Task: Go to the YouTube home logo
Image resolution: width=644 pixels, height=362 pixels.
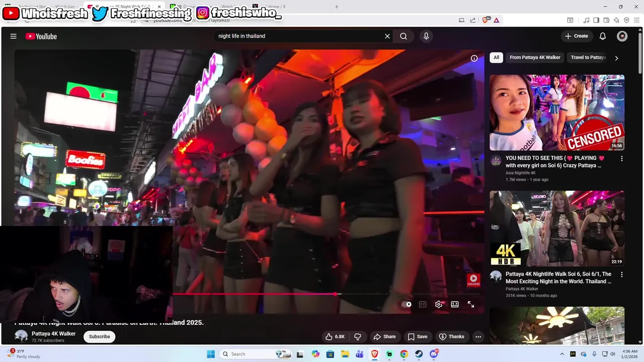Action: 41,36
